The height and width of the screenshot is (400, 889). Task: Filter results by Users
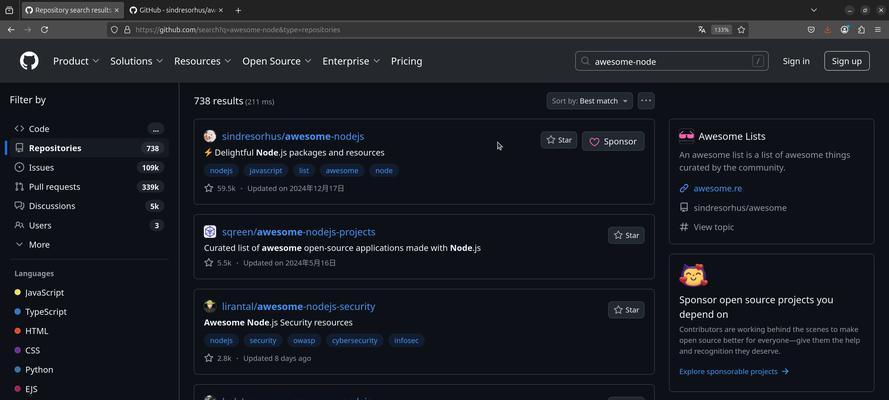pyautogui.click(x=89, y=225)
